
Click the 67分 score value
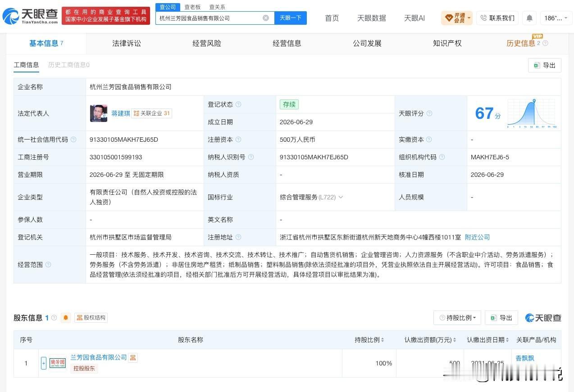pyautogui.click(x=488, y=113)
